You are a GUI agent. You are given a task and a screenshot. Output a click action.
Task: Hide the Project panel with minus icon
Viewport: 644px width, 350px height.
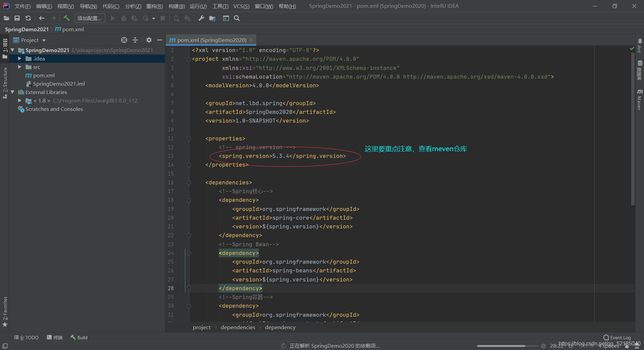[x=160, y=40]
